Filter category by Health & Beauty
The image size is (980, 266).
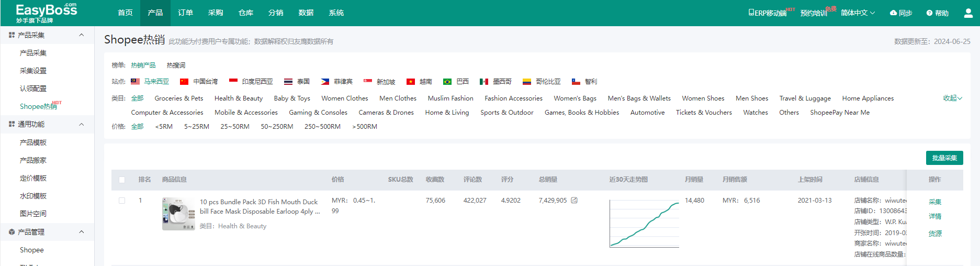[x=239, y=98]
